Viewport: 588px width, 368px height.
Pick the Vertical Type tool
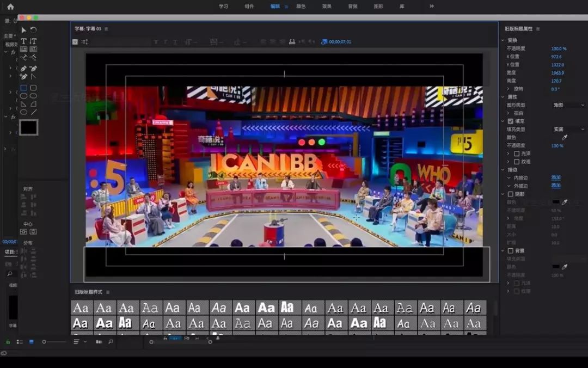click(x=33, y=41)
